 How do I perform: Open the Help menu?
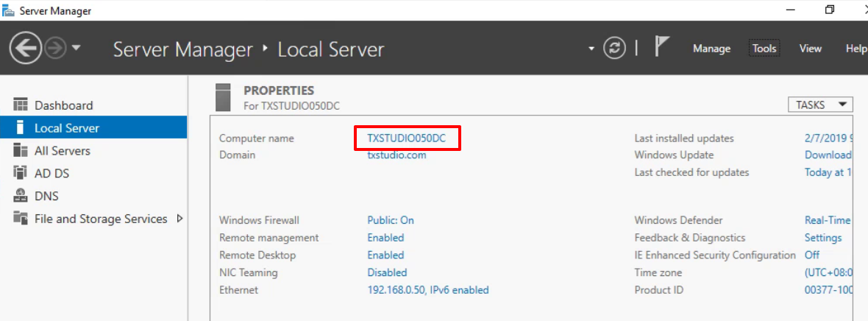tap(856, 49)
